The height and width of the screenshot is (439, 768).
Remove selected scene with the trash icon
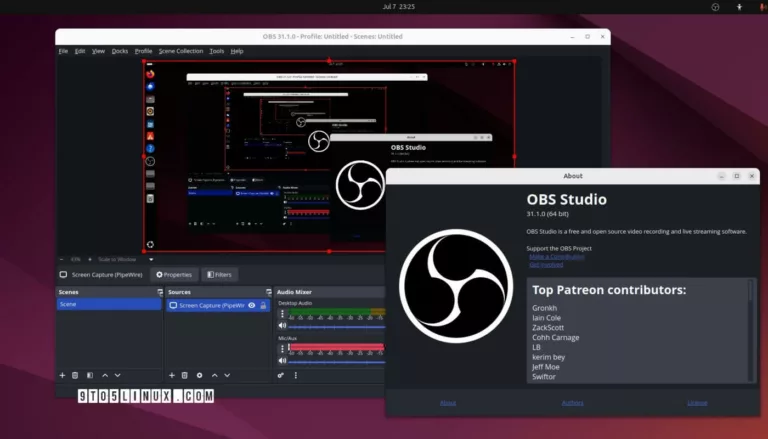click(x=75, y=375)
